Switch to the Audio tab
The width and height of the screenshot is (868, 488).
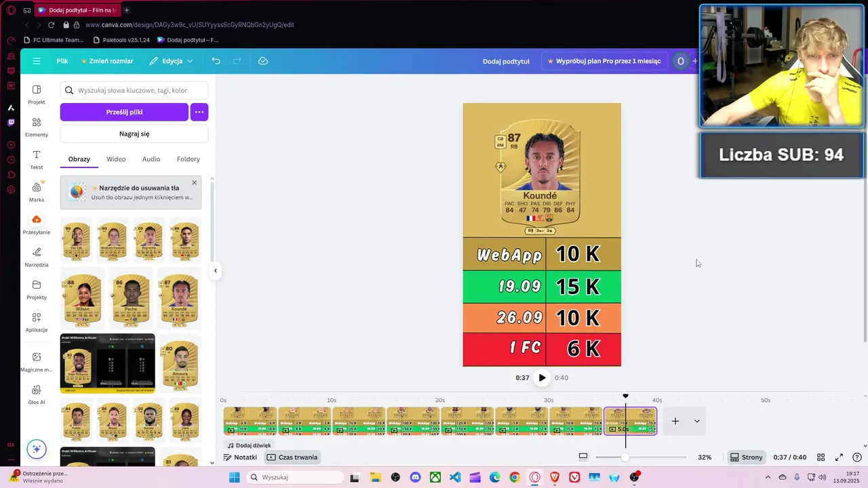(x=151, y=159)
